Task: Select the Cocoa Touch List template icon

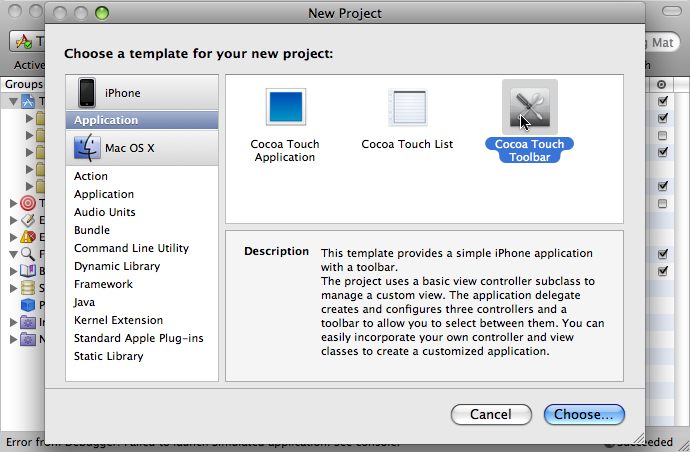Action: [x=407, y=107]
